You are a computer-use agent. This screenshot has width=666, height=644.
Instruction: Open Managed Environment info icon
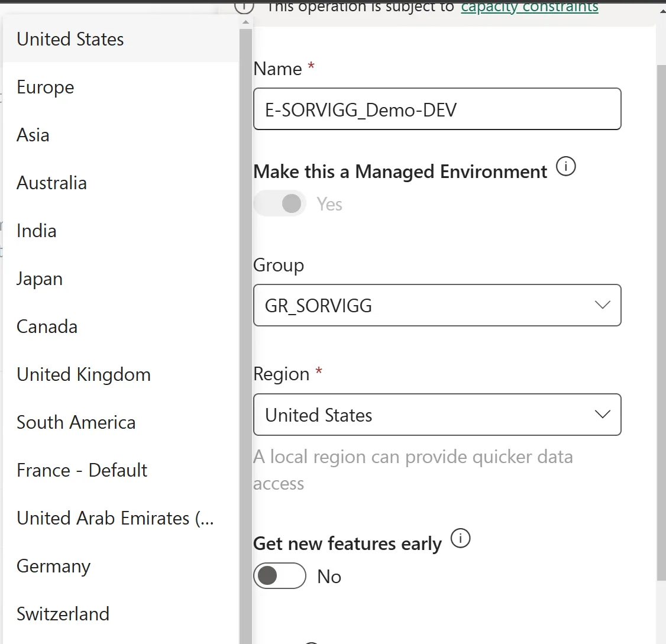click(x=566, y=166)
